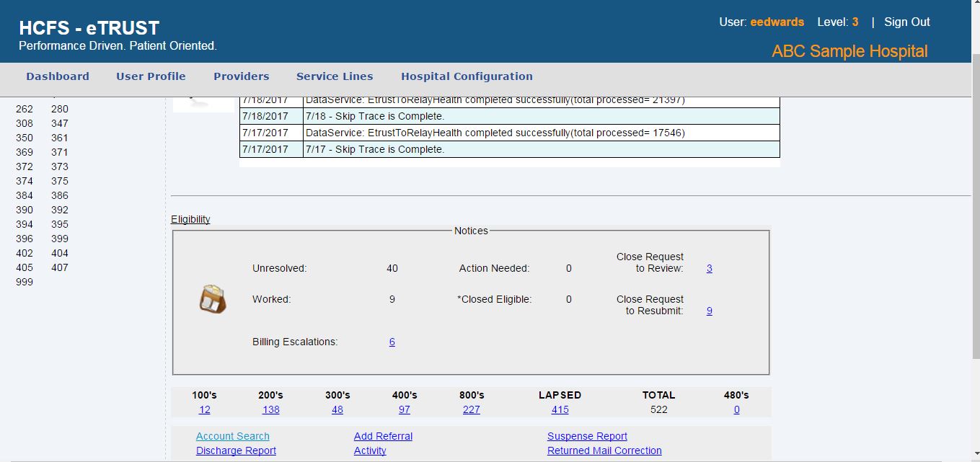This screenshot has width=980, height=462.
Task: Open Close Request to Resubmit count link
Action: pos(709,311)
